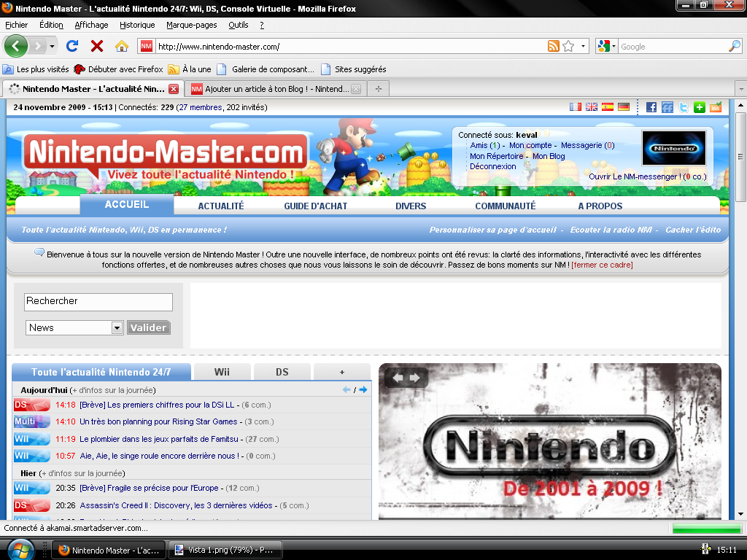Go to the previous news page with the left arrow
The height and width of the screenshot is (560, 747).
click(x=347, y=389)
